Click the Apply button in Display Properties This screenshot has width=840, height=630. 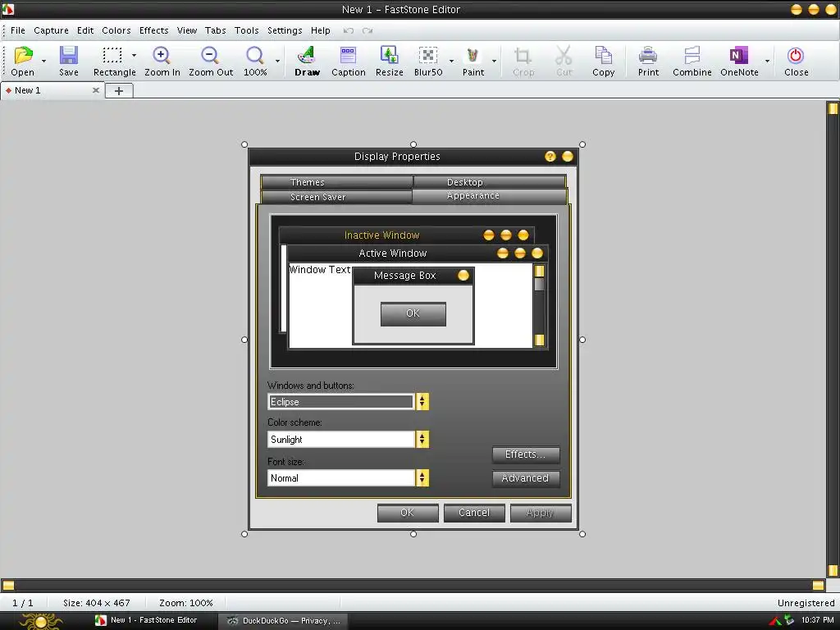click(x=541, y=513)
